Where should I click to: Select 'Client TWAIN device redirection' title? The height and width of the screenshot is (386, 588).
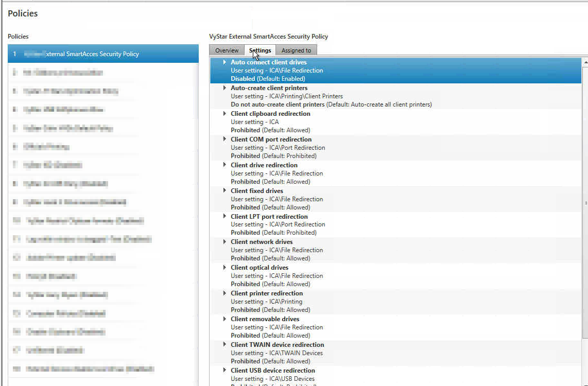(277, 345)
